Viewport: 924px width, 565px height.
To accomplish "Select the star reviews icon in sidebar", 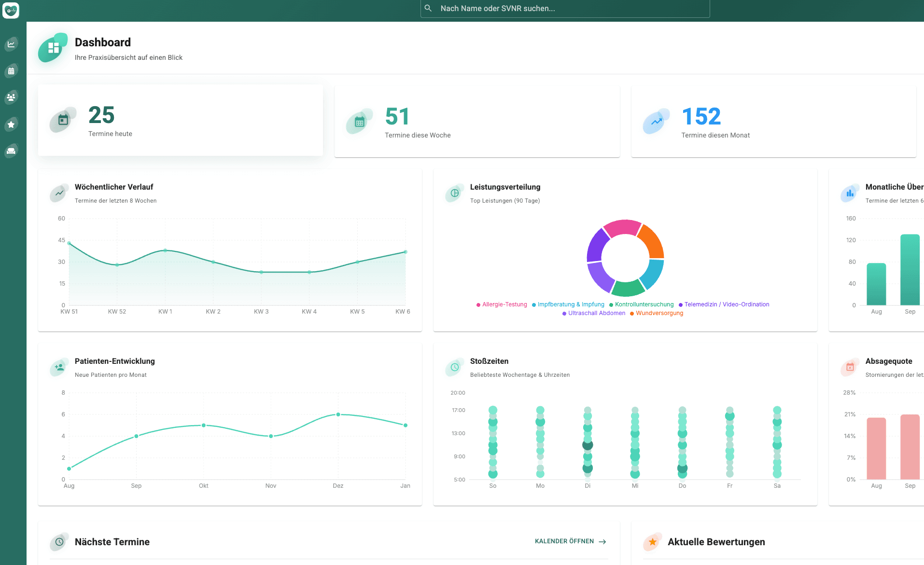I will 12,124.
